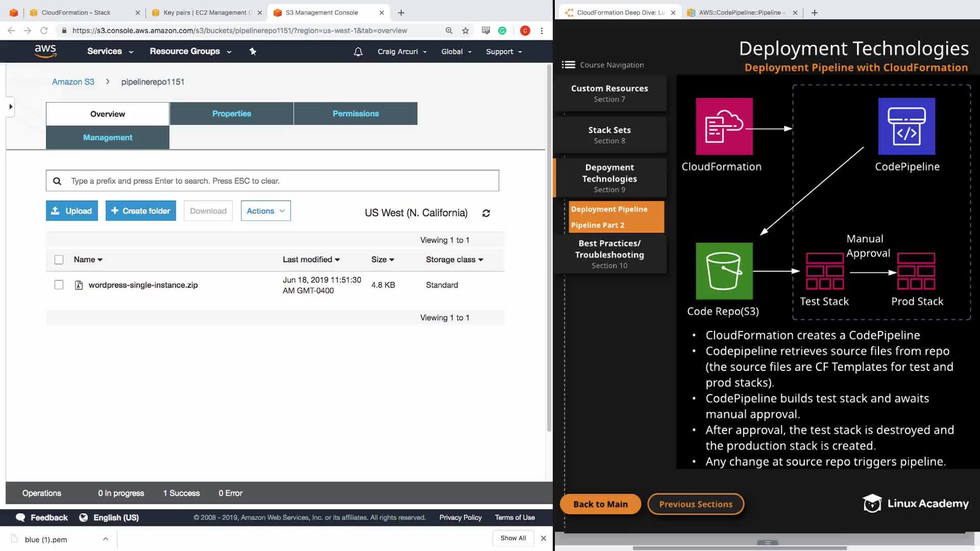Click the Back to Main button
This screenshot has height=551, width=980.
pyautogui.click(x=600, y=504)
